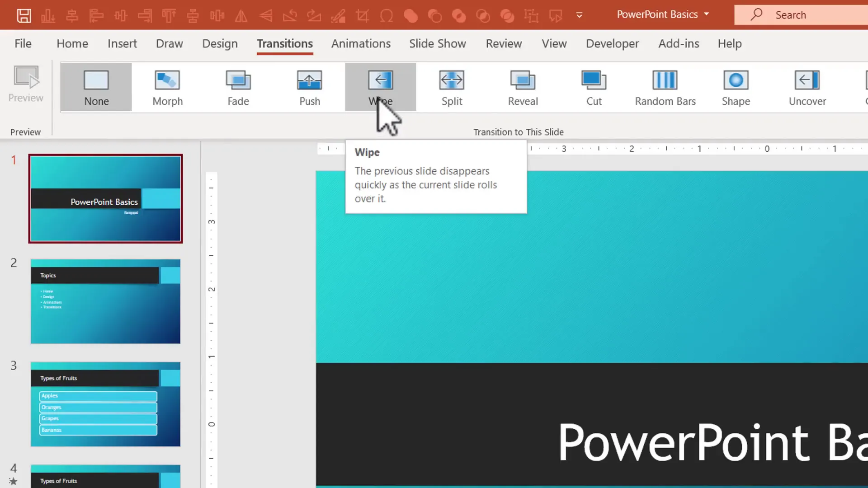Apply the Wipe transition
Image resolution: width=868 pixels, height=488 pixels.
[381, 87]
